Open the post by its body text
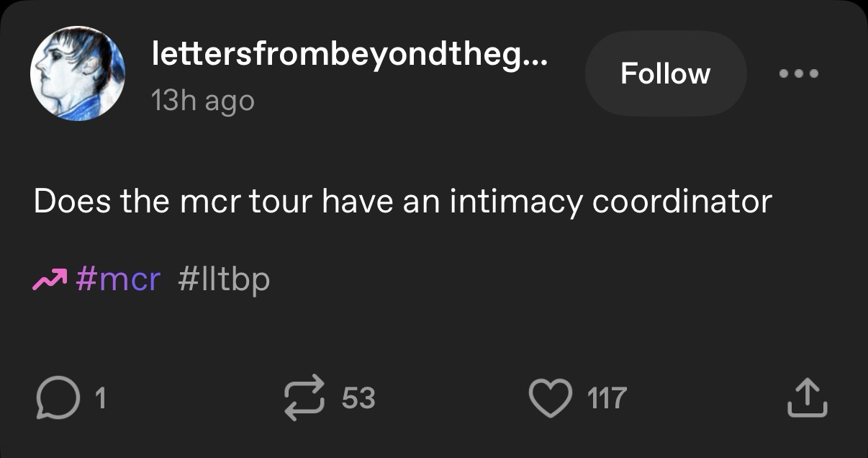This screenshot has height=458, width=868. (402, 202)
